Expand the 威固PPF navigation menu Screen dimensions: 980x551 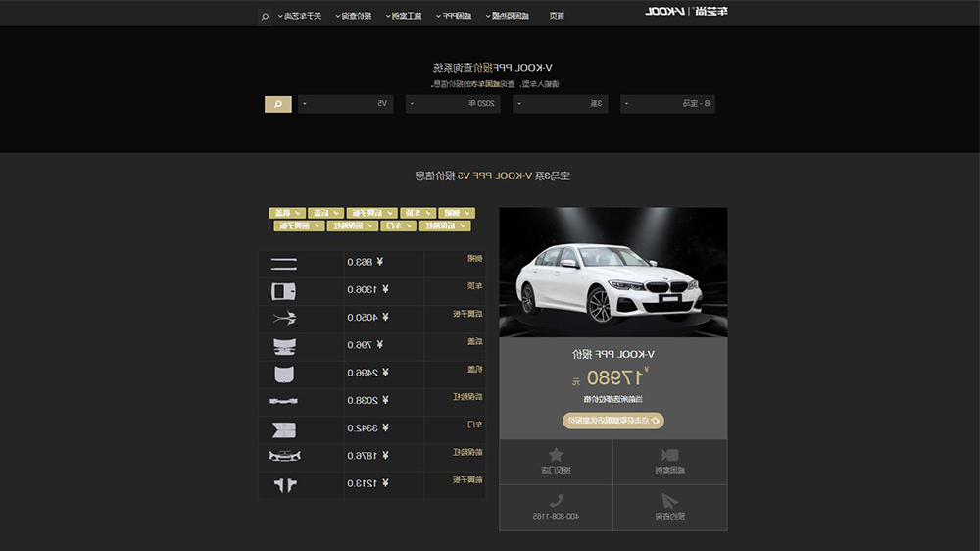(x=454, y=17)
